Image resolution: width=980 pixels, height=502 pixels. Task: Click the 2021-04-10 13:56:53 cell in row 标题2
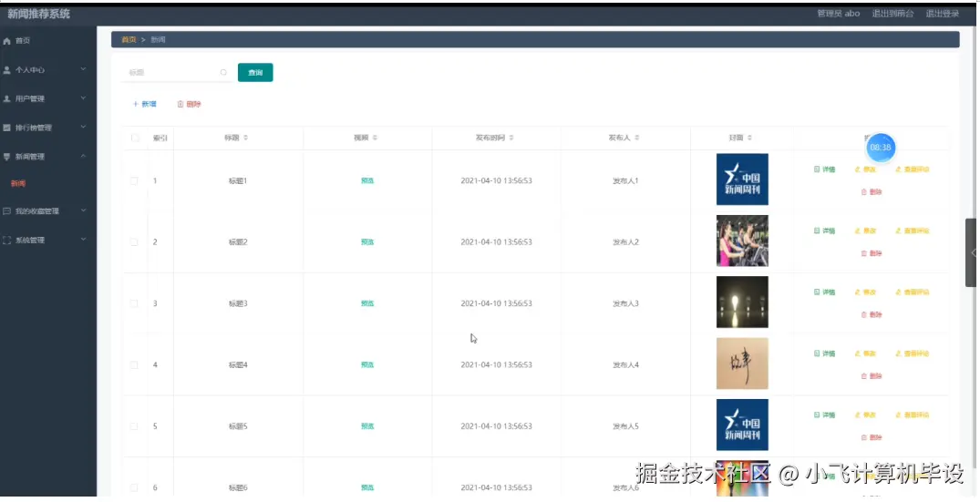pyautogui.click(x=496, y=242)
